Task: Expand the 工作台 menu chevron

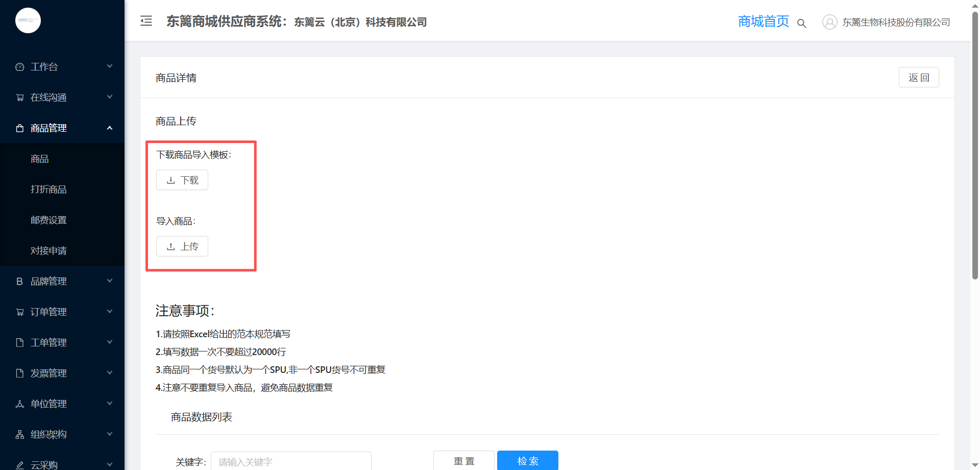Action: pyautogui.click(x=110, y=66)
